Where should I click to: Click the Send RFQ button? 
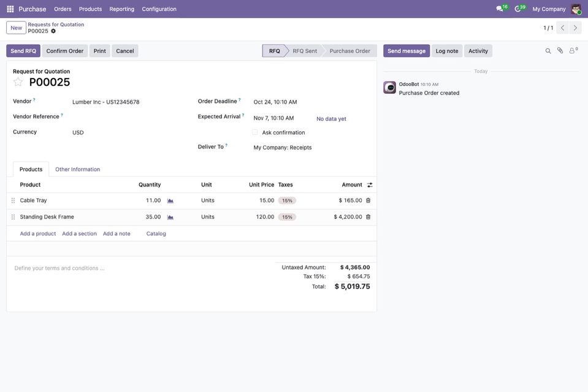(23, 51)
